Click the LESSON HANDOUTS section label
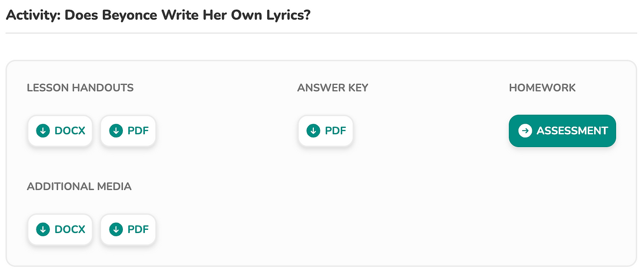644x276 pixels. click(80, 88)
